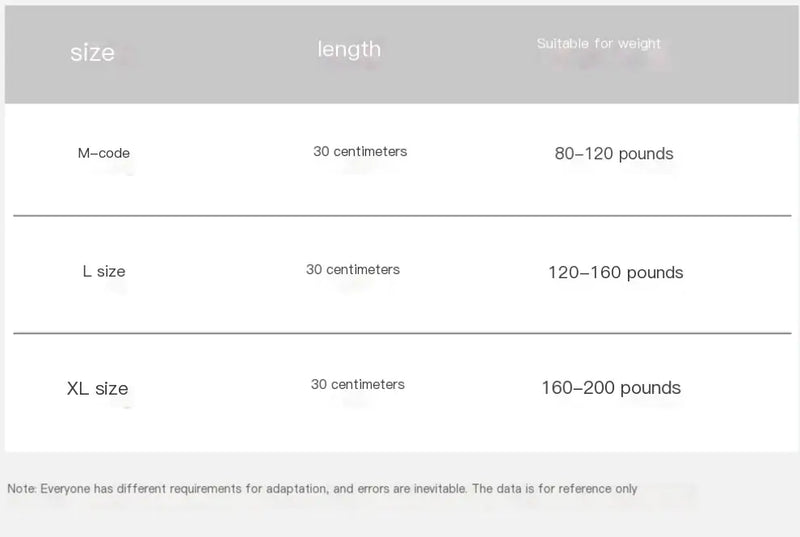This screenshot has height=537, width=800.
Task: Click the "size" column header
Action: pyautogui.click(x=92, y=54)
